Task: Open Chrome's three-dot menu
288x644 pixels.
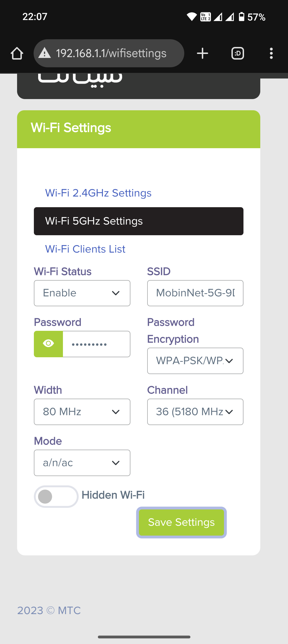Action: 271,53
